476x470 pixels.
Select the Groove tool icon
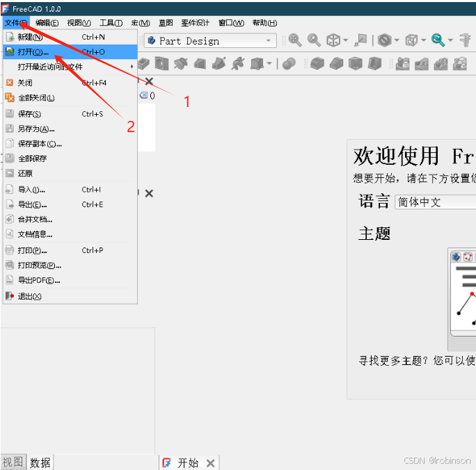click(181, 64)
